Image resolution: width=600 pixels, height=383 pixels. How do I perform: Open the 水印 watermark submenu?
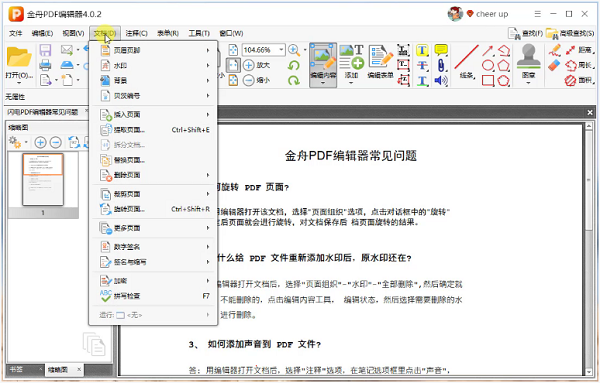[x=154, y=65]
